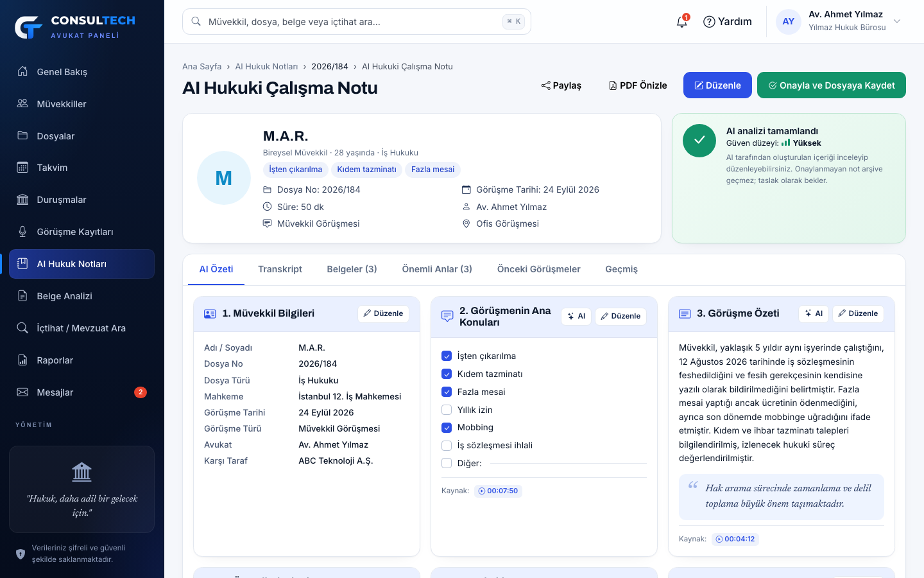The height and width of the screenshot is (578, 924).
Task: Uncheck the Mobbing checkbox
Action: point(447,428)
